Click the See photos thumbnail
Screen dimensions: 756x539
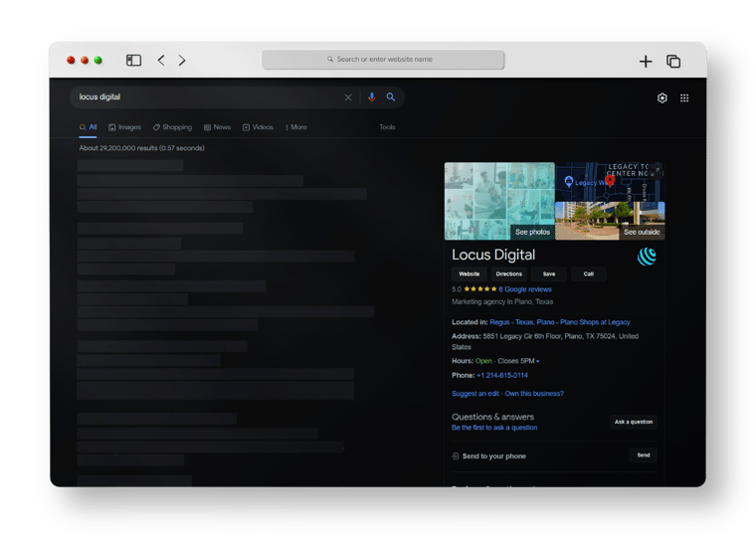[x=499, y=202]
